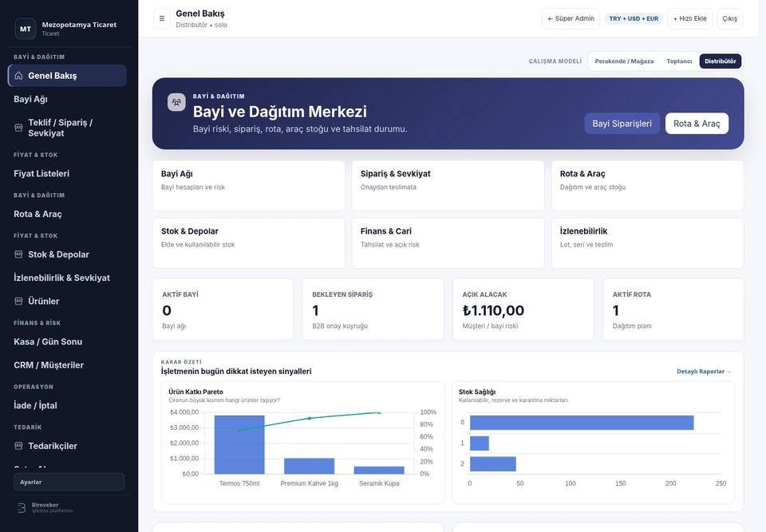
Task: Click the TRY + USD + EUR currency badge
Action: (634, 18)
